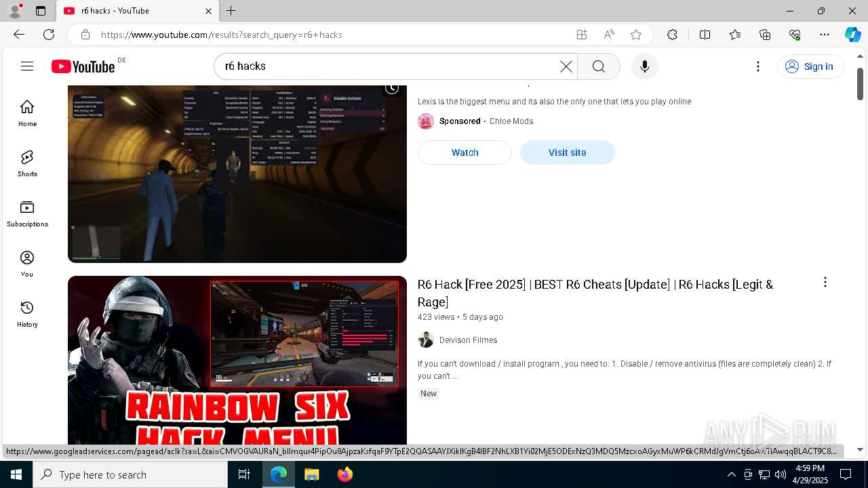Click the page vertical scrollbar thumb

[860, 83]
